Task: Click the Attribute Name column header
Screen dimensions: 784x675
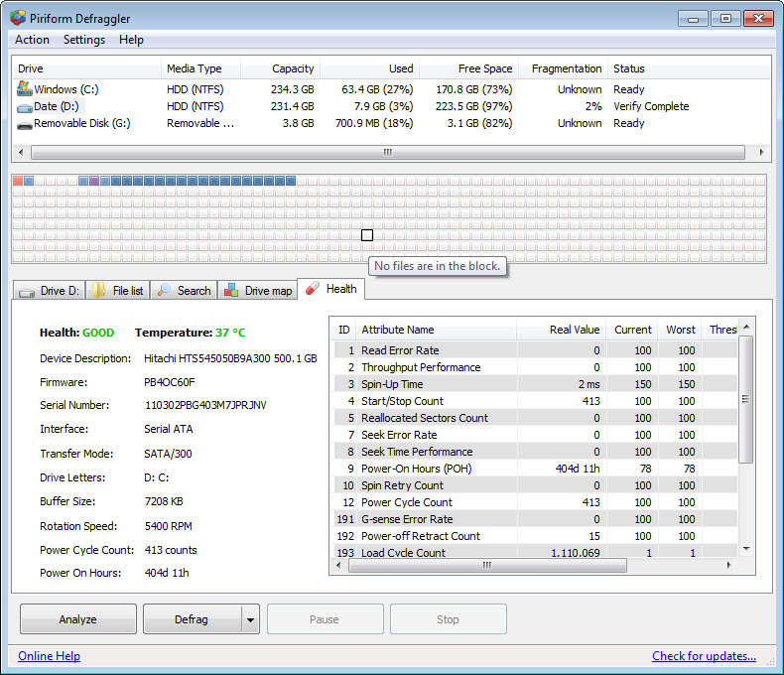Action: pos(437,330)
